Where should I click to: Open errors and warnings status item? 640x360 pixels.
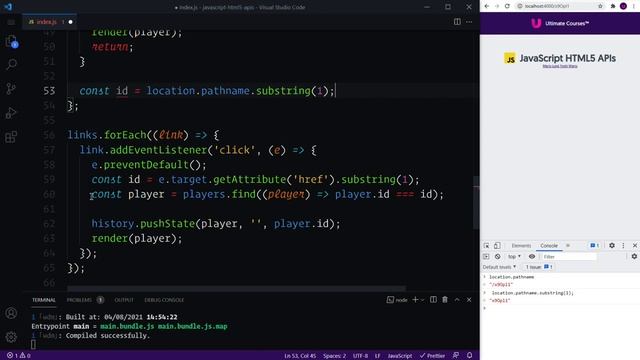coord(19,356)
